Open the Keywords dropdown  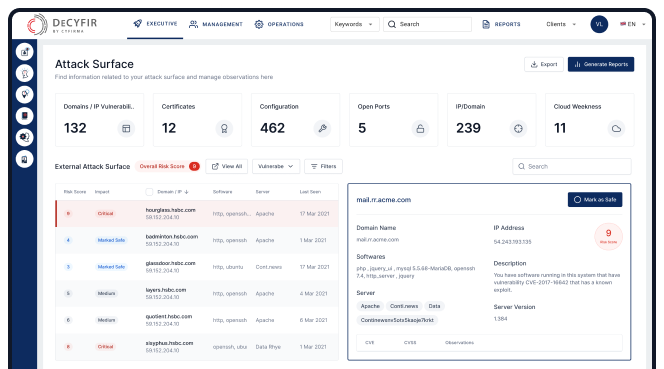(354, 24)
